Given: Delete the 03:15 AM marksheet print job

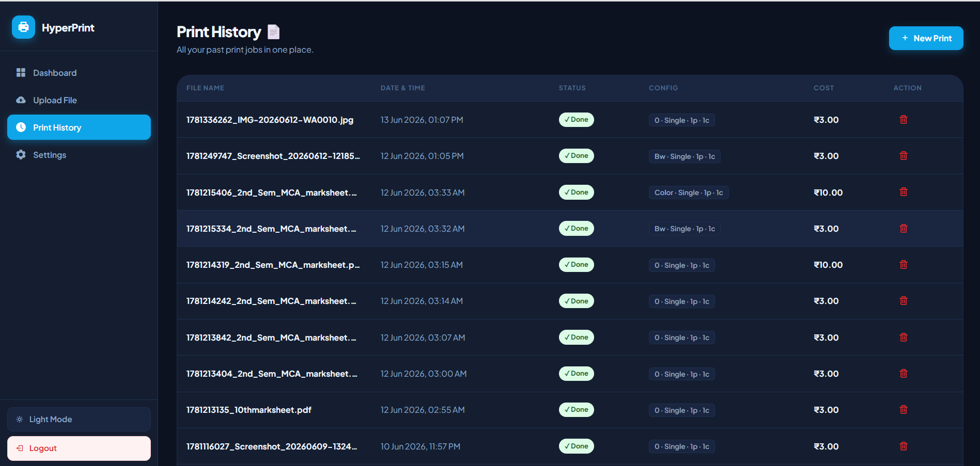Looking at the screenshot, I should coord(903,265).
